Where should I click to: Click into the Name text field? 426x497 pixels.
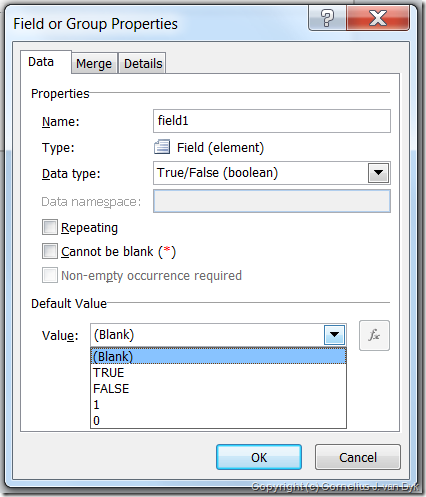pyautogui.click(x=272, y=121)
